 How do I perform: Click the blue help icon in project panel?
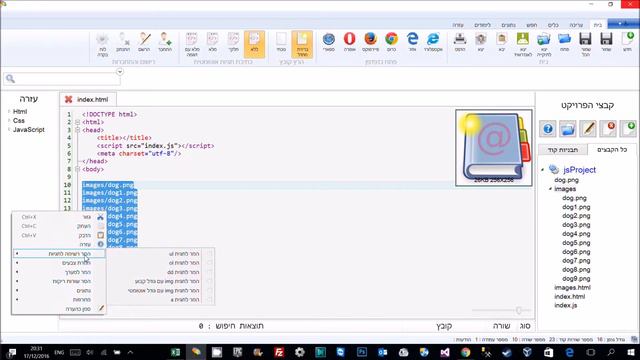[548, 129]
